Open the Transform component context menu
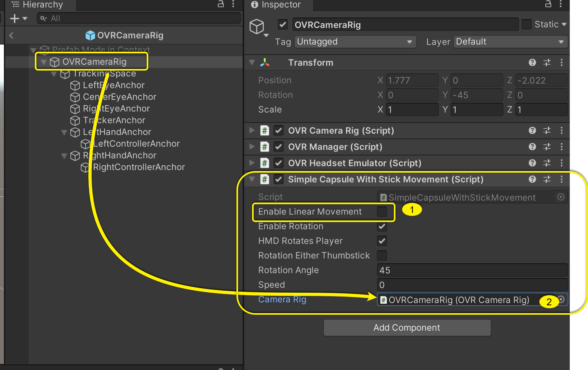 [x=562, y=62]
